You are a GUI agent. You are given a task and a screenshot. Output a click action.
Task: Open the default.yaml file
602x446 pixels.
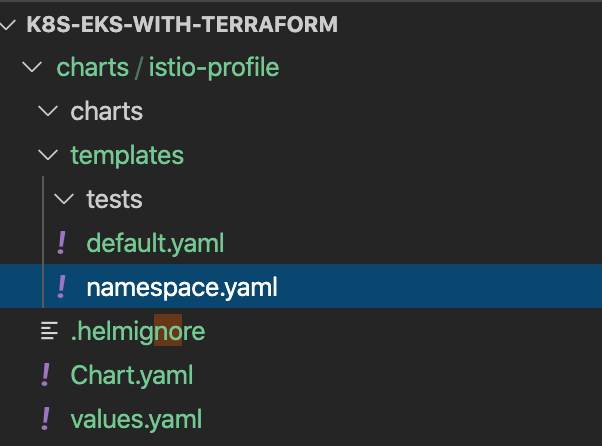point(154,243)
